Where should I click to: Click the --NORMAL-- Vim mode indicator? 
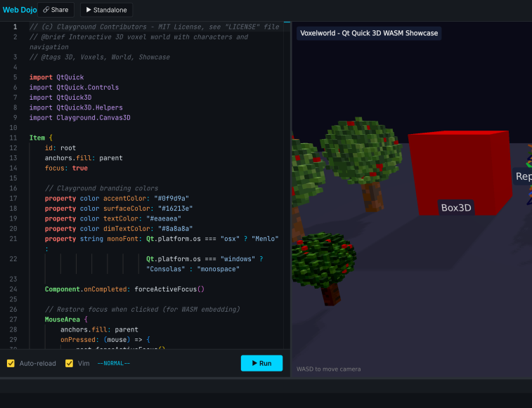point(114,363)
